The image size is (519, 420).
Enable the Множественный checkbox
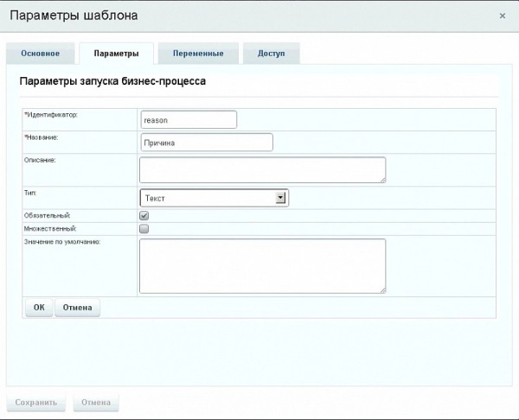click(x=144, y=229)
